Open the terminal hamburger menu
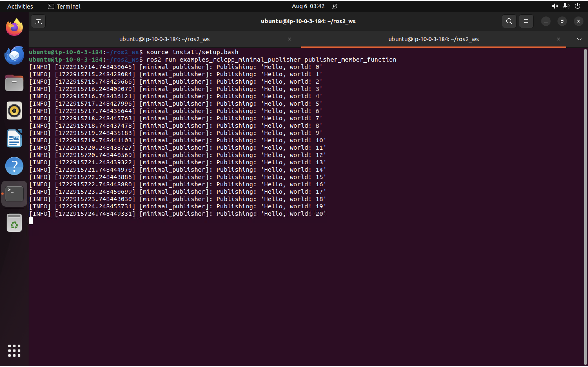 click(x=526, y=21)
